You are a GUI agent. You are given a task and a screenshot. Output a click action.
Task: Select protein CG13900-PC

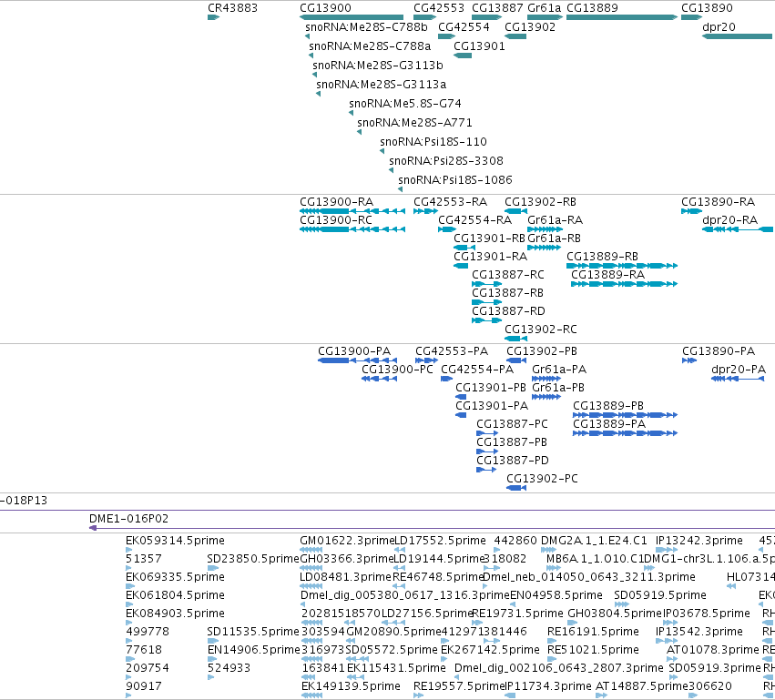[379, 379]
